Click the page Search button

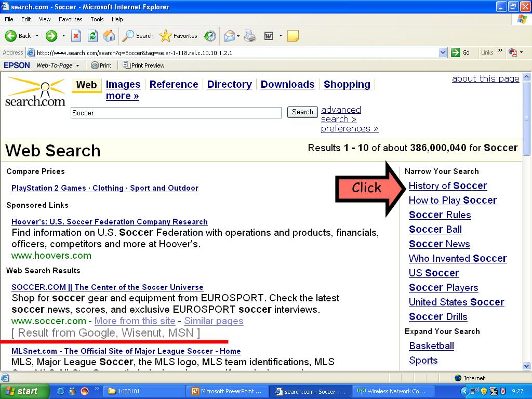click(x=302, y=112)
